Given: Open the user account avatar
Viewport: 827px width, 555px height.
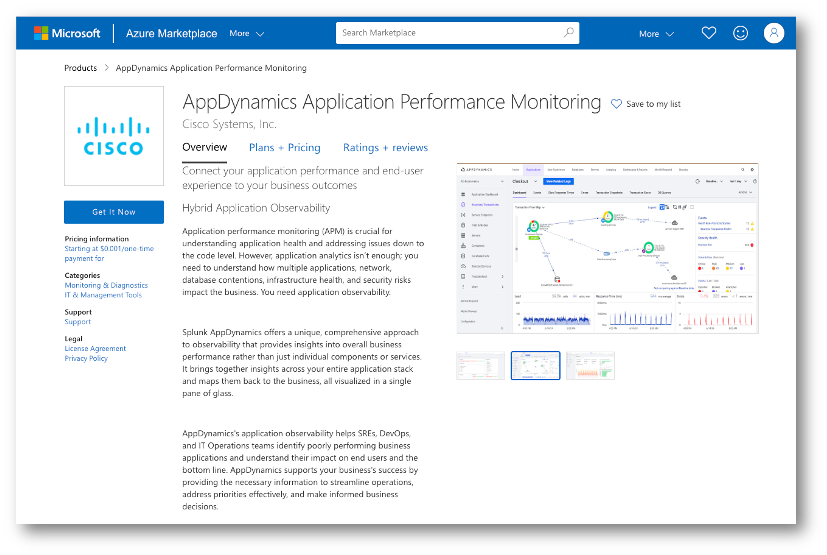Looking at the screenshot, I should (x=773, y=33).
